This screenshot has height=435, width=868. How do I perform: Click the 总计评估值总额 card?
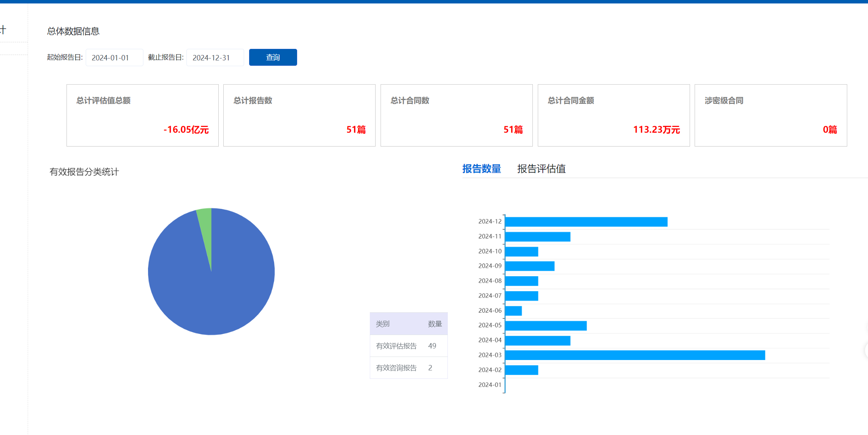pyautogui.click(x=142, y=115)
